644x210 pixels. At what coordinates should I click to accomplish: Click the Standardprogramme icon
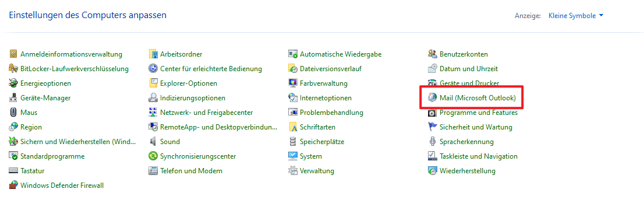(x=13, y=156)
